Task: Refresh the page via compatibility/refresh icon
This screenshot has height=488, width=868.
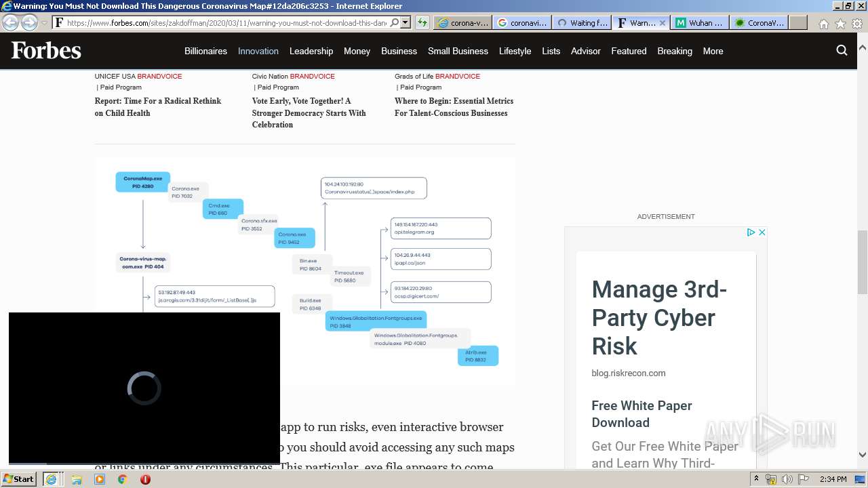Action: pos(422,22)
